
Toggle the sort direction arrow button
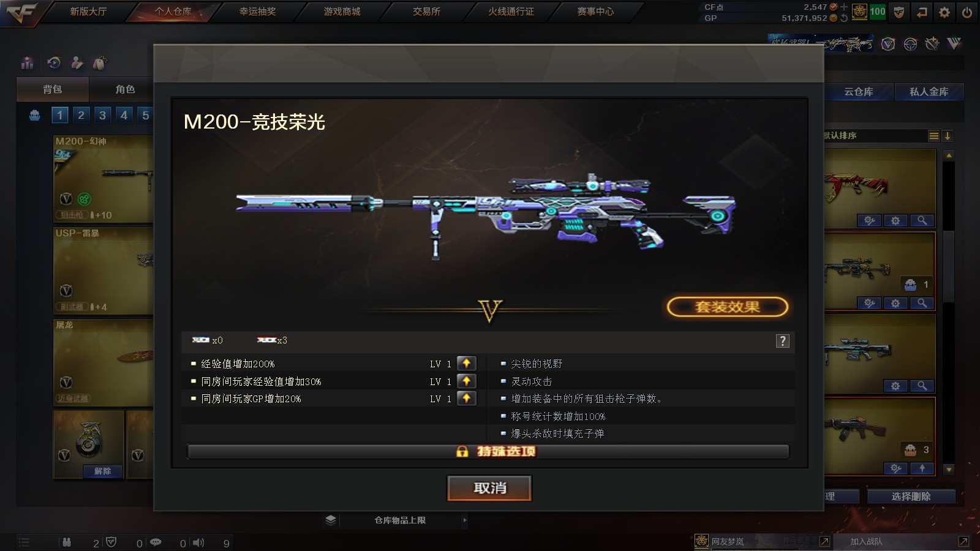point(947,136)
